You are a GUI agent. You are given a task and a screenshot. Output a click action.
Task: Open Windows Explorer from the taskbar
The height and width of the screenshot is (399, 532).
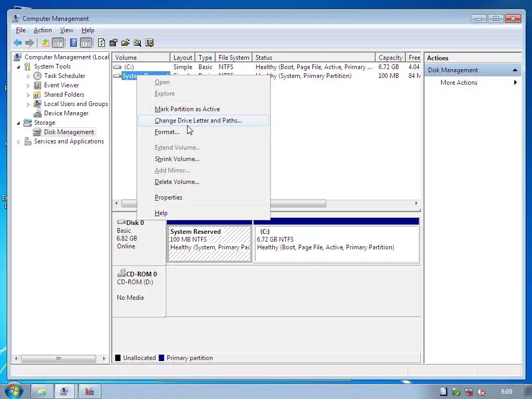pyautogui.click(x=42, y=392)
